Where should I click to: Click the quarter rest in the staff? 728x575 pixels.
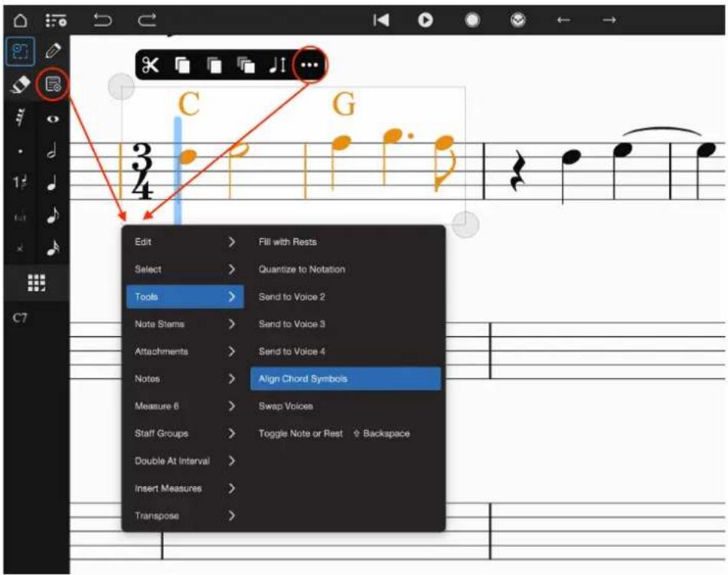pyautogui.click(x=518, y=171)
